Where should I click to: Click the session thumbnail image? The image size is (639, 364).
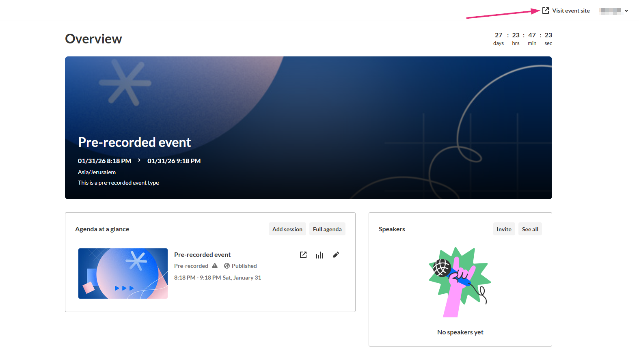[x=123, y=274]
